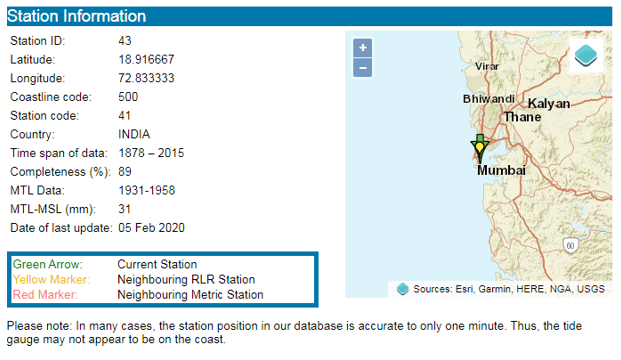Click the route 60 highway shield on map

coord(570,246)
